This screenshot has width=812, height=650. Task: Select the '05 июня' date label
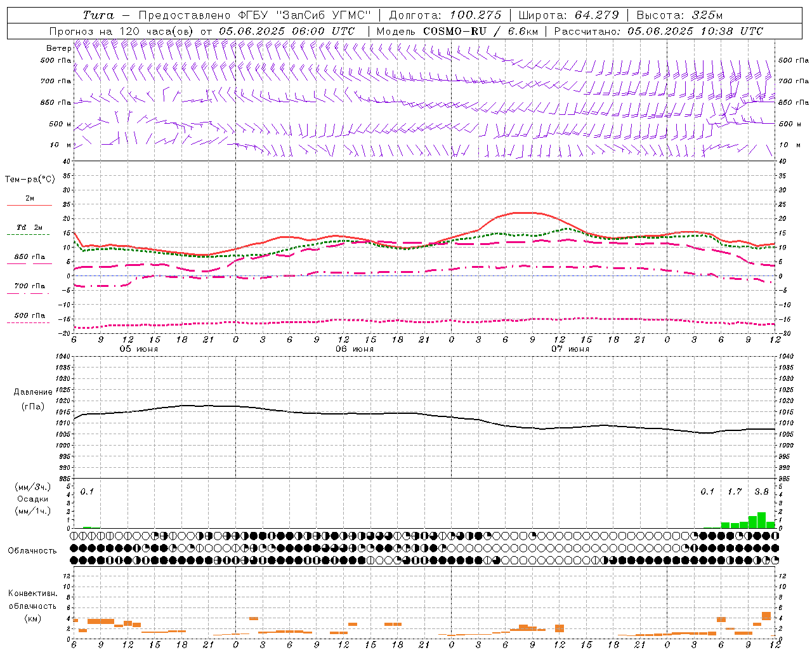pyautogui.click(x=139, y=348)
